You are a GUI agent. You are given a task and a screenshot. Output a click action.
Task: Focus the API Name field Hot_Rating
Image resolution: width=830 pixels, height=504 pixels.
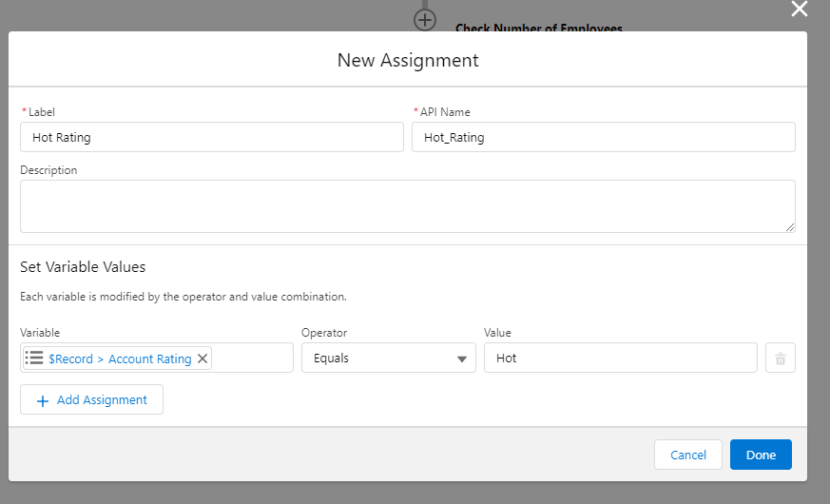pos(603,137)
